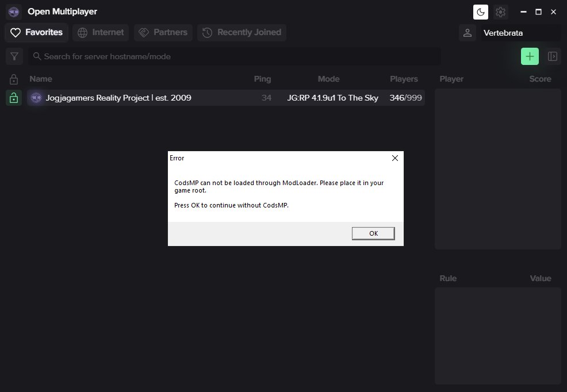Close the Open Multiplayer window
567x392 pixels.
[553, 12]
